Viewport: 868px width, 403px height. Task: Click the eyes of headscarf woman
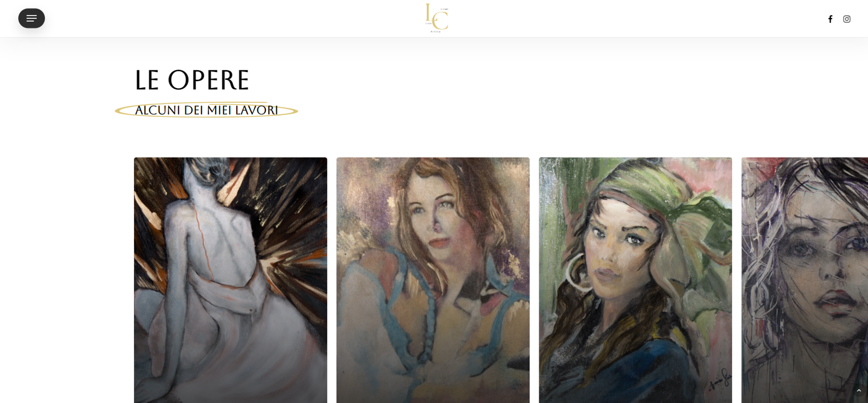tap(617, 235)
